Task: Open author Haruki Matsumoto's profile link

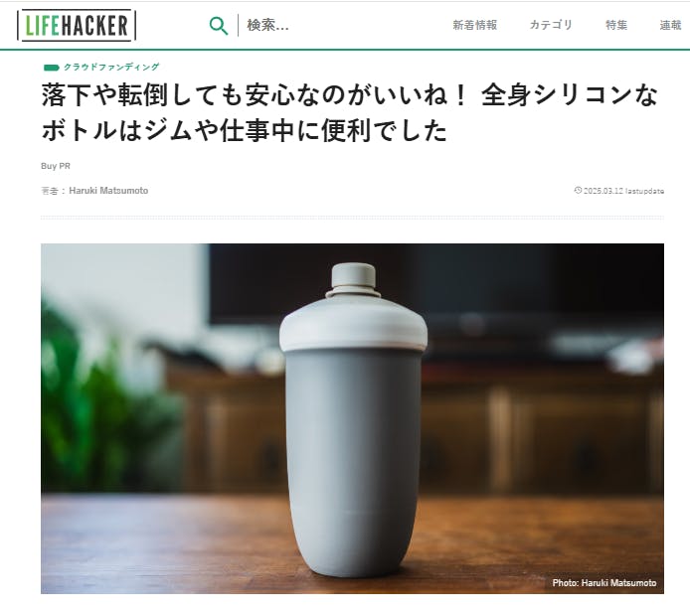Action: (x=108, y=191)
